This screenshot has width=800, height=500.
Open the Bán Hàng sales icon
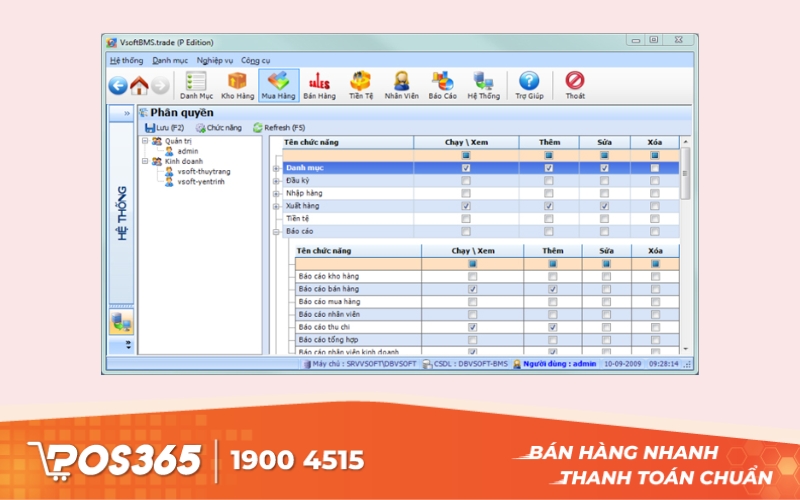[319, 85]
